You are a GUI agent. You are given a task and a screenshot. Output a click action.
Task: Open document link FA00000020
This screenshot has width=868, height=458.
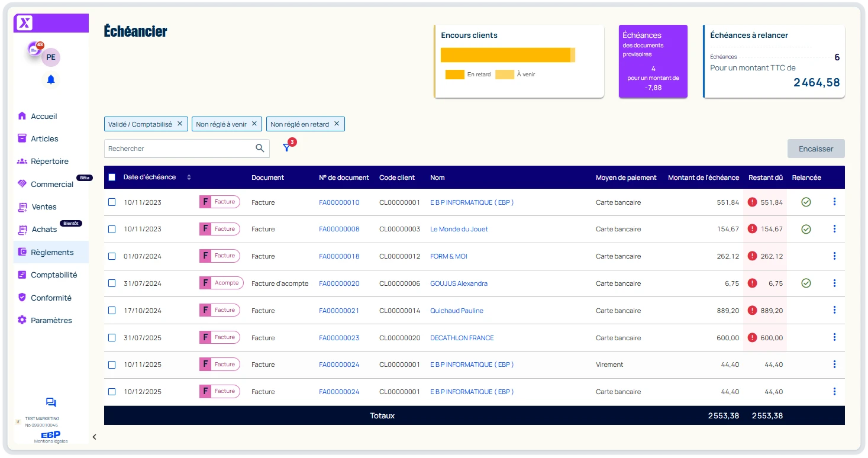point(339,283)
